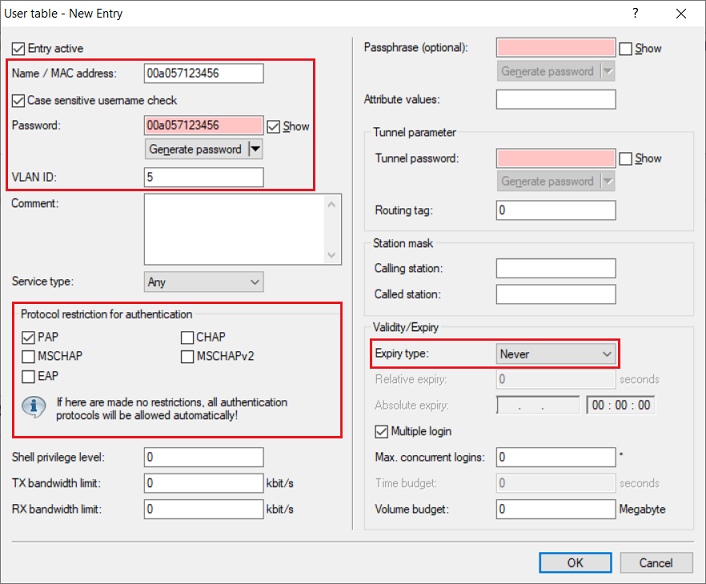This screenshot has width=706, height=584.
Task: Toggle Case sensitive username check
Action: (x=18, y=100)
